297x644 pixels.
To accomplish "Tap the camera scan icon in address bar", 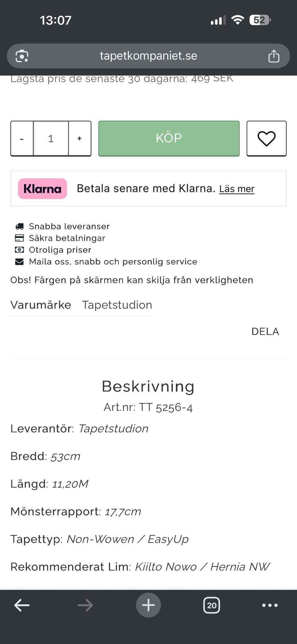I will 22,56.
